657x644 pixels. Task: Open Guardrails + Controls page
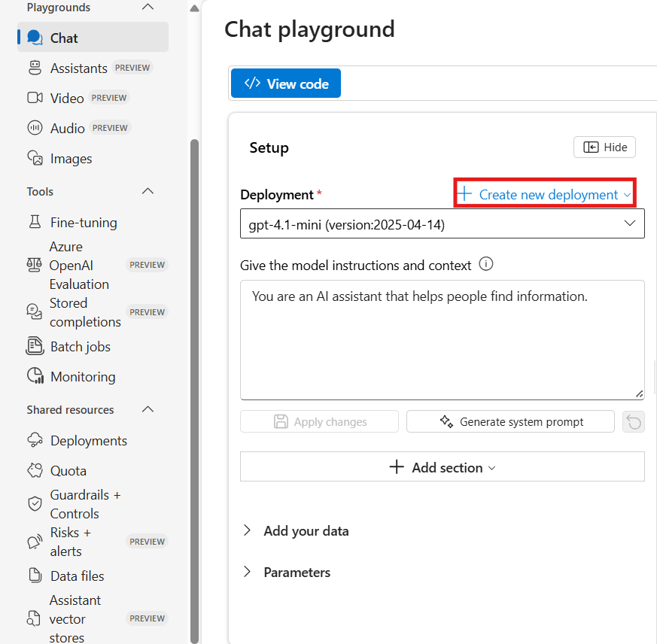pyautogui.click(x=86, y=504)
